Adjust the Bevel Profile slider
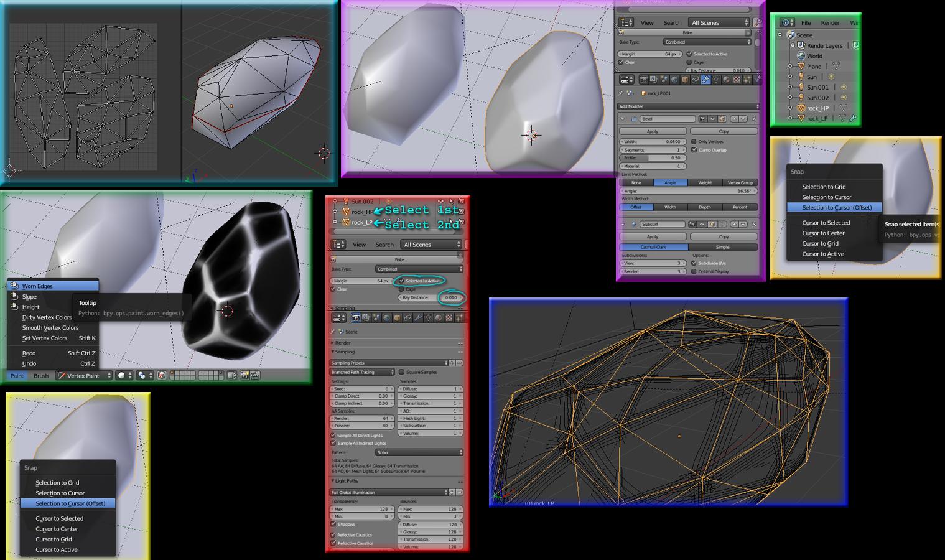 tap(653, 158)
